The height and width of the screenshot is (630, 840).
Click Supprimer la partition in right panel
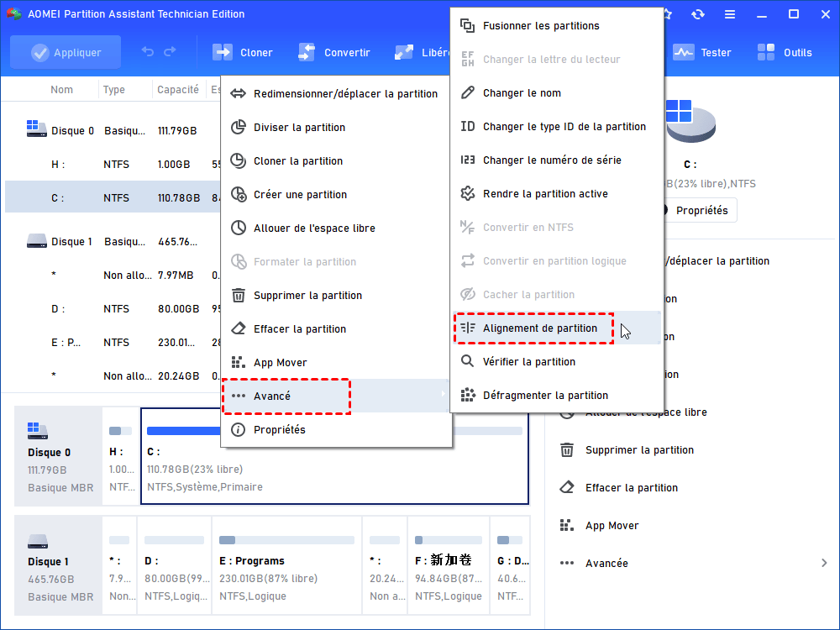click(639, 450)
